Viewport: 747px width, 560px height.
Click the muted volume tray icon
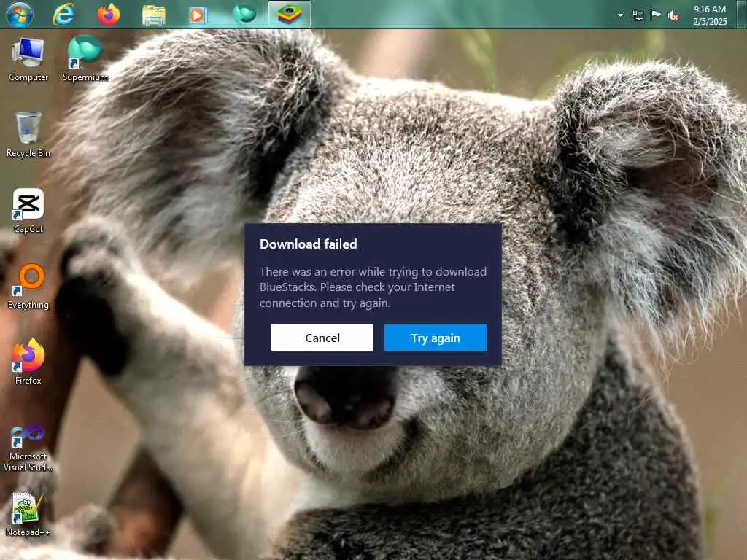(673, 16)
